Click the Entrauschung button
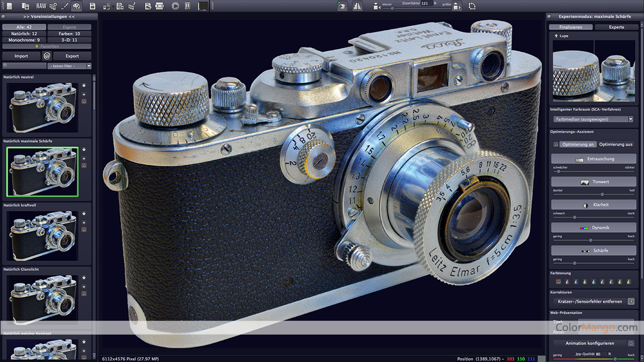Image resolution: width=644 pixels, height=362 pixels. click(x=594, y=159)
